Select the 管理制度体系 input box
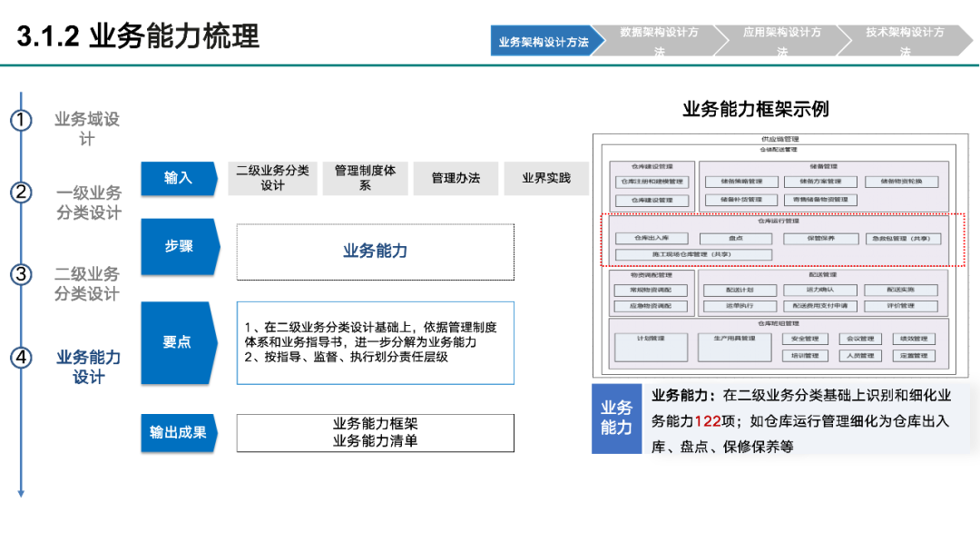The width and height of the screenshot is (980, 552). tap(365, 178)
